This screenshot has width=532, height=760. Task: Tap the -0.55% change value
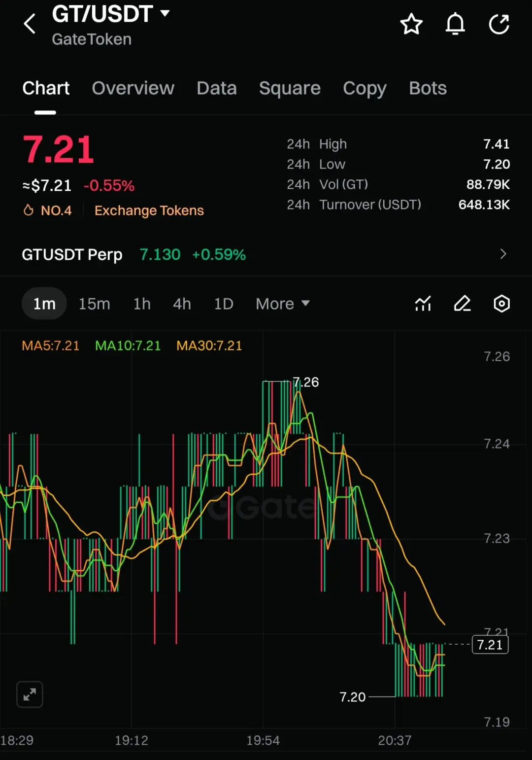[x=109, y=186]
